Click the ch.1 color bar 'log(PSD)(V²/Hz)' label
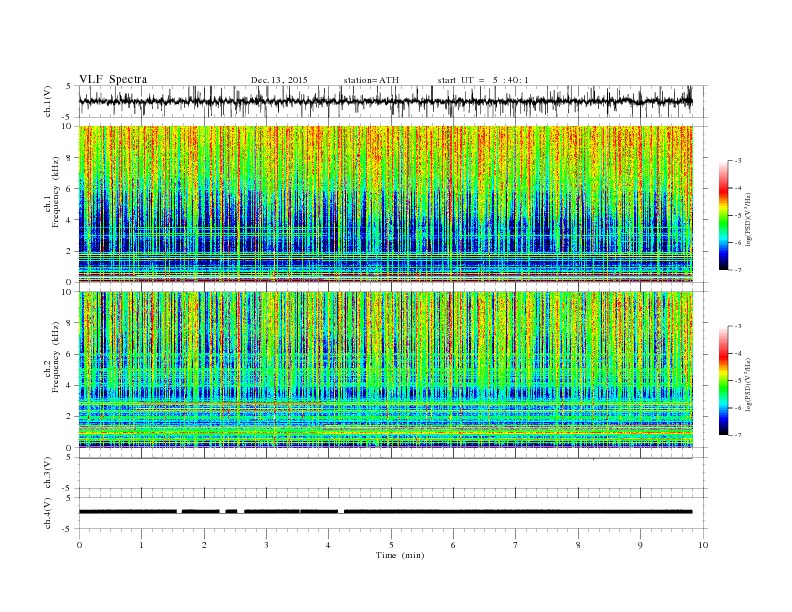Image resolution: width=792 pixels, height=612 pixels. click(x=748, y=218)
